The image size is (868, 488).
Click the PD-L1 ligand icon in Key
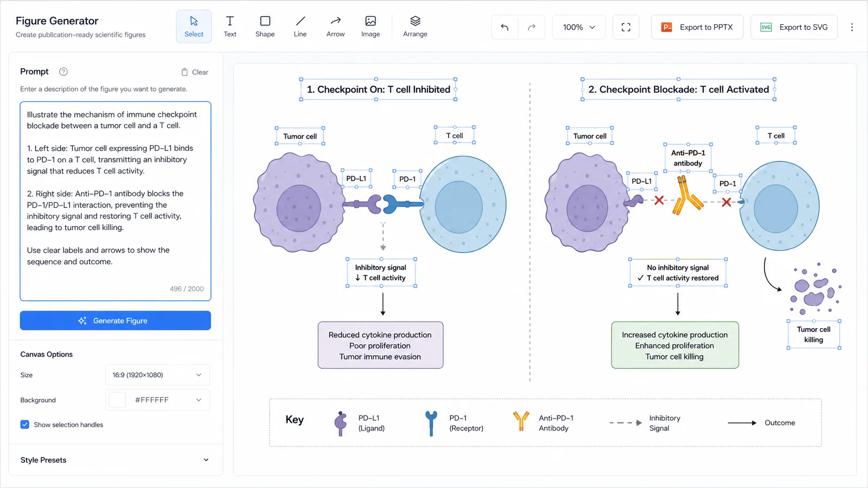[340, 423]
